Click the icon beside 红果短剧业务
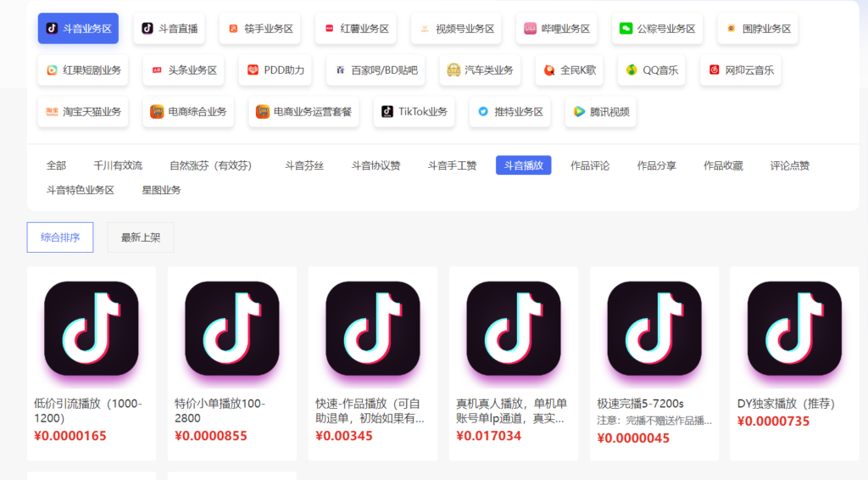This screenshot has height=480, width=868. pos(52,70)
